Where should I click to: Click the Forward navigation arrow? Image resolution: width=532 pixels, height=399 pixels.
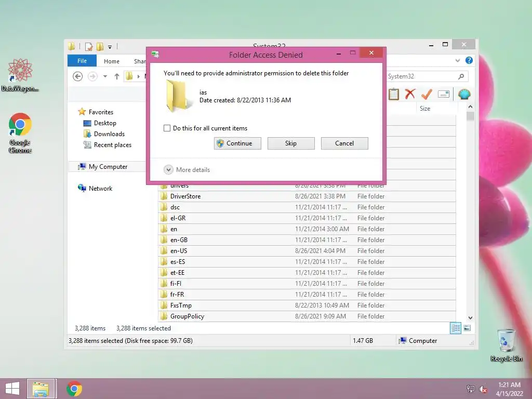(92, 76)
